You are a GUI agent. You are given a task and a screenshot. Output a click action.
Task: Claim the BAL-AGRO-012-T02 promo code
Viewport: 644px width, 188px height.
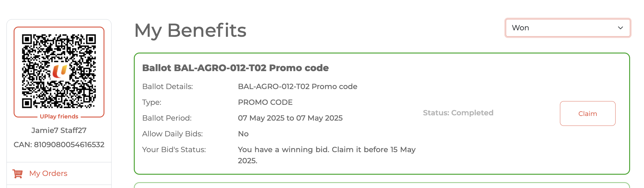[x=587, y=113]
